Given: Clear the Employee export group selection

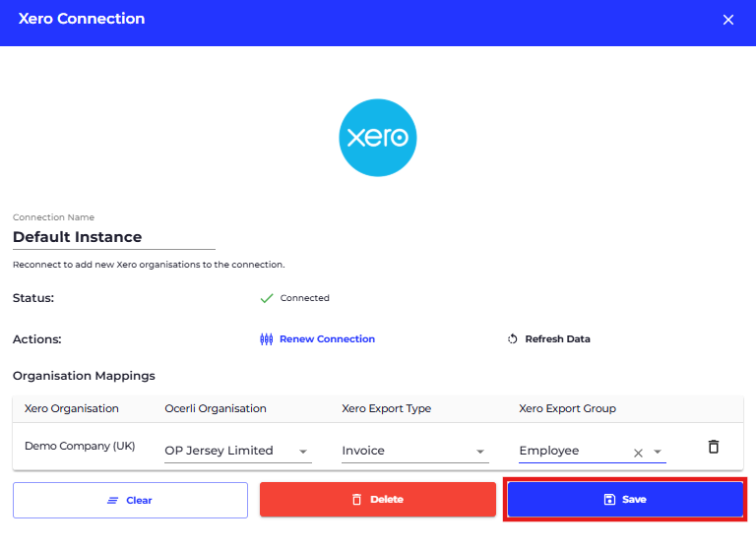Looking at the screenshot, I should point(638,453).
